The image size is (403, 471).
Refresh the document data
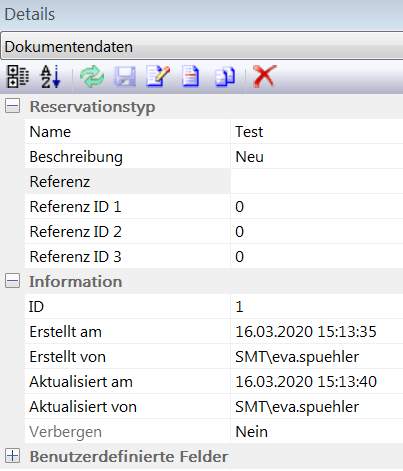tap(92, 77)
